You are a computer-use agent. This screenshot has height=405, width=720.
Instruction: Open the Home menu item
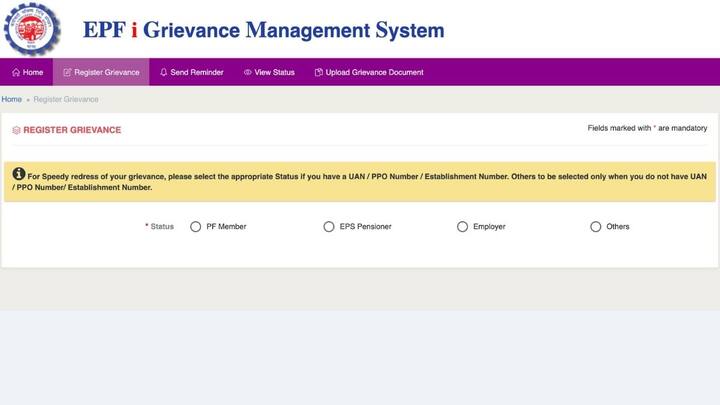tap(27, 72)
